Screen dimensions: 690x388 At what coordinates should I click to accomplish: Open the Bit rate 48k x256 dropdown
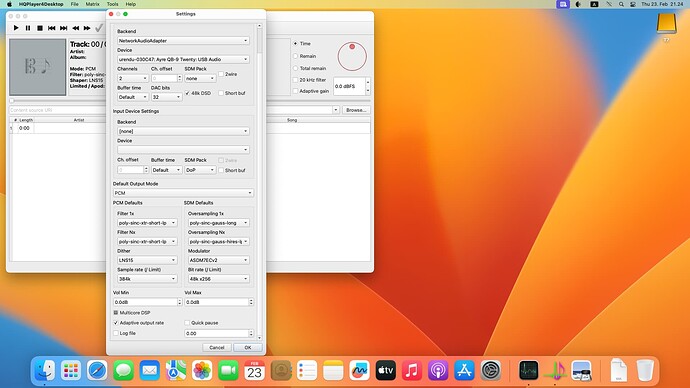click(x=219, y=279)
